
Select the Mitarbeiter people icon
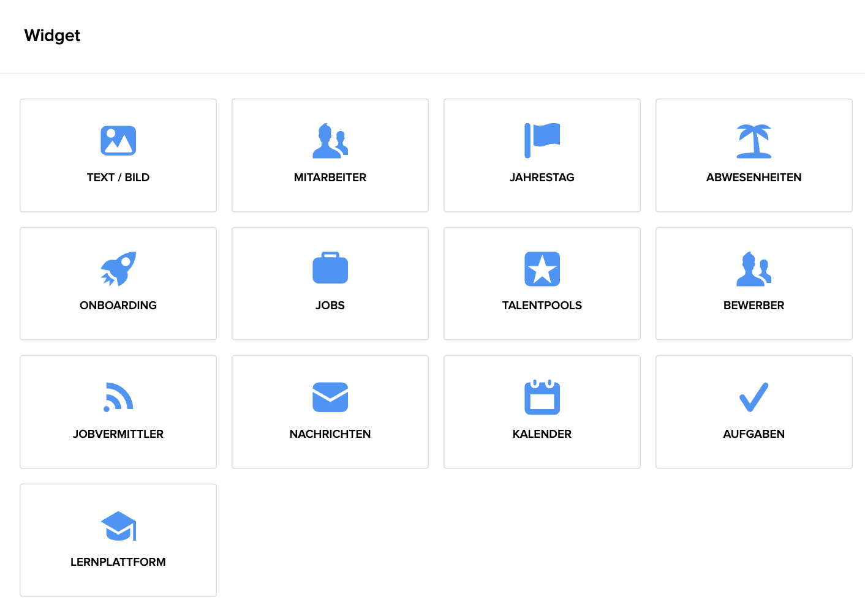[330, 141]
